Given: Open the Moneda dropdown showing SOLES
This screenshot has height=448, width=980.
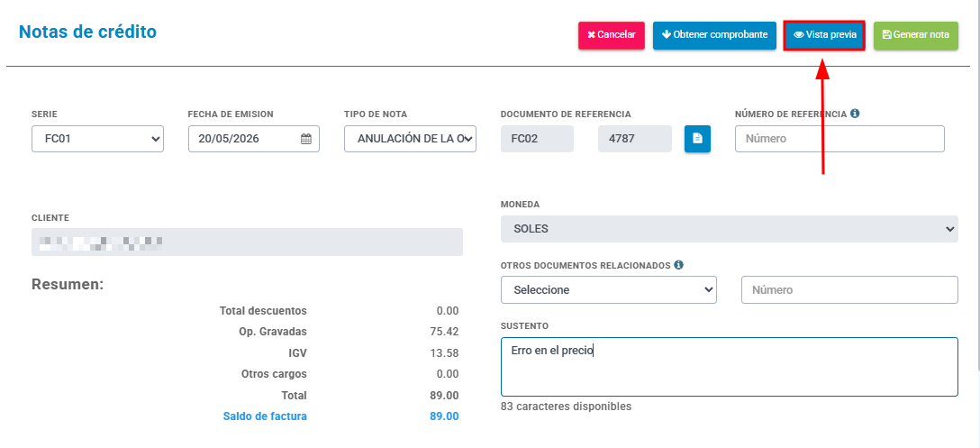Looking at the screenshot, I should (x=730, y=229).
